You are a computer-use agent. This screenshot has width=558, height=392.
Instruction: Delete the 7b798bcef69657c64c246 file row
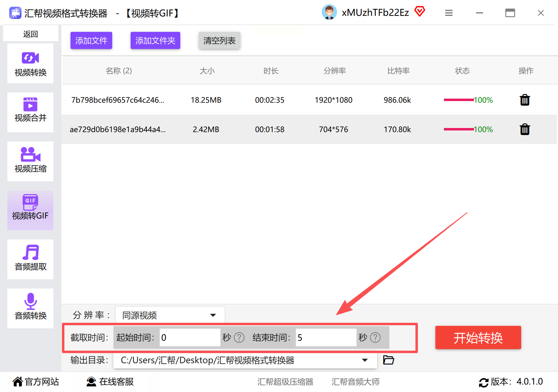point(525,100)
